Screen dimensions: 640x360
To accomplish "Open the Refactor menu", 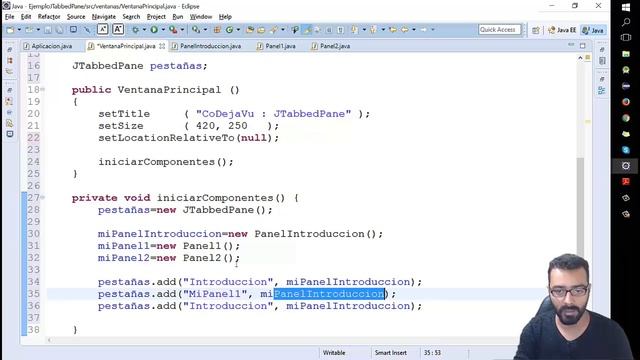I will pos(49,17).
